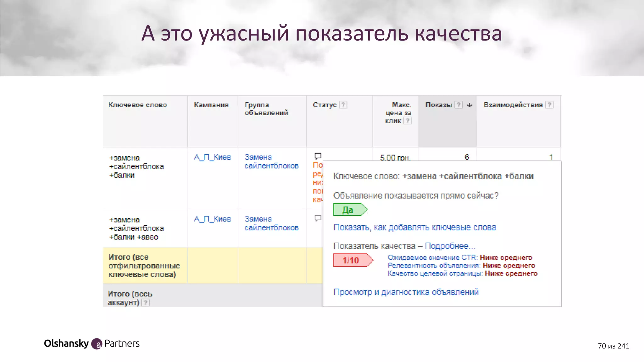Open А_П_Киев campaign link in +авео row
Image resolution: width=644 pixels, height=362 pixels.
tap(213, 219)
